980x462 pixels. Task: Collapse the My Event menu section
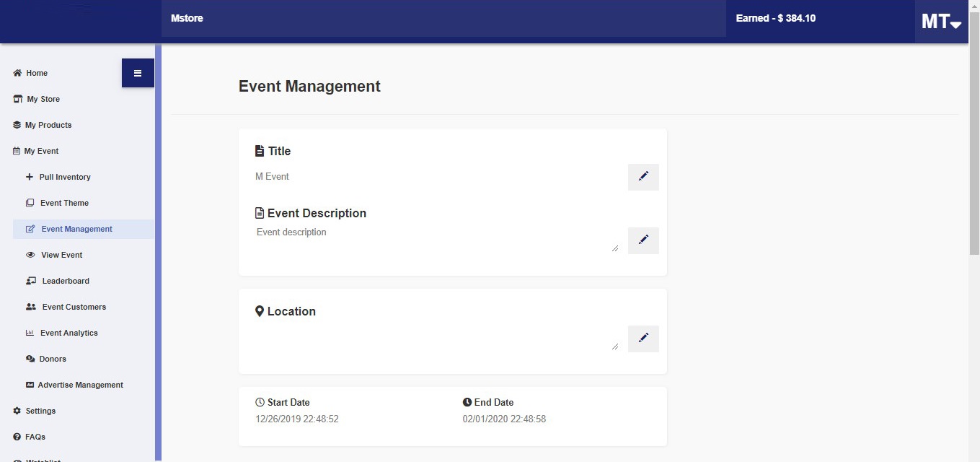point(42,151)
